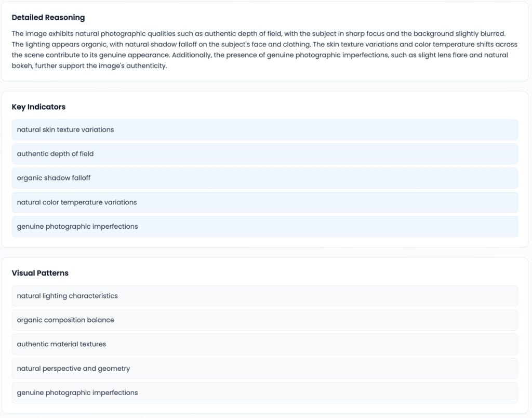532x418 pixels.
Task: Select genuine photographic imperfections under Visual Patterns
Action: 264,393
